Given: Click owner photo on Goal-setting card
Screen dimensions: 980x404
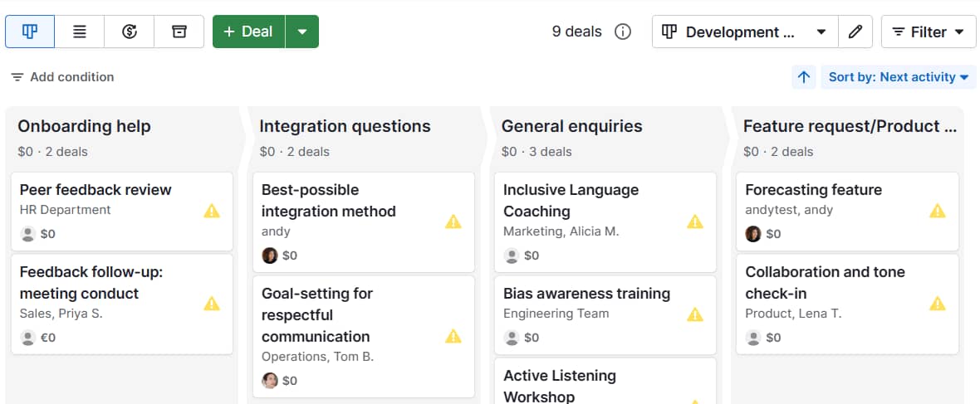Looking at the screenshot, I should point(269,380).
